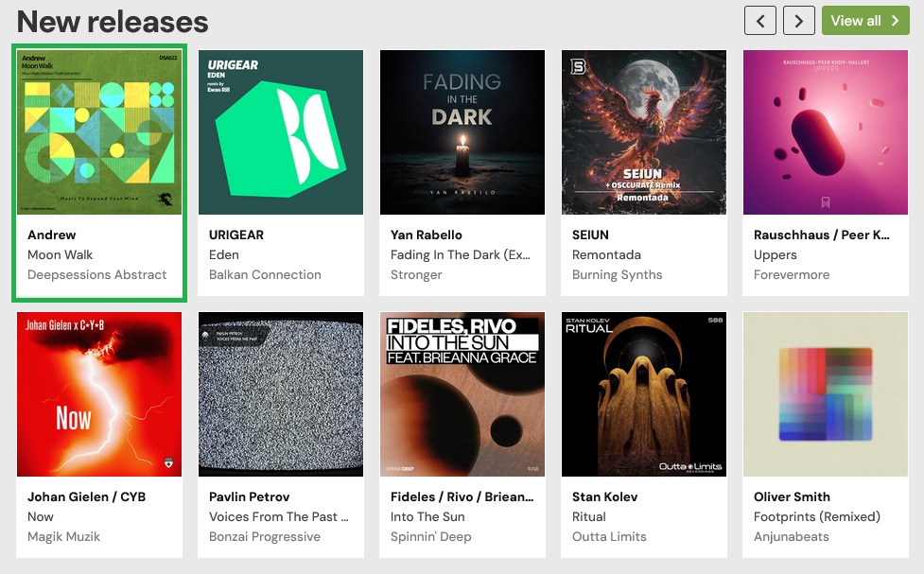Viewport: 924px width, 574px height.
Task: Open the Johan Gielen Now cover
Action: coord(99,394)
